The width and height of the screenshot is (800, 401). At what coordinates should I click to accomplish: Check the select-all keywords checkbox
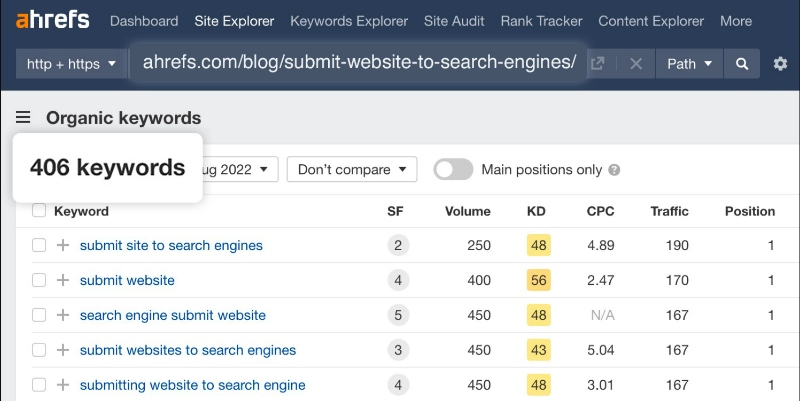(39, 211)
